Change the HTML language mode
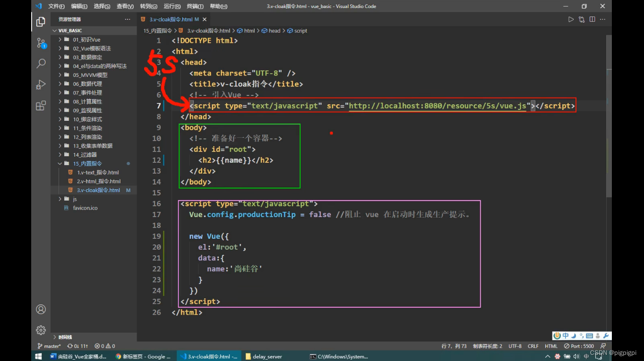Image resolution: width=644 pixels, height=361 pixels. click(x=551, y=346)
